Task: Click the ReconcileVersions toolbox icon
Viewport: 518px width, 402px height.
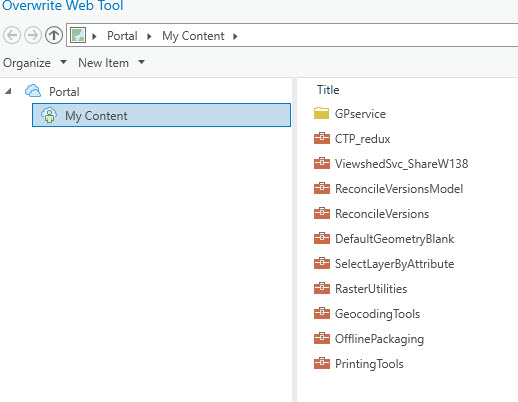Action: pos(322,213)
